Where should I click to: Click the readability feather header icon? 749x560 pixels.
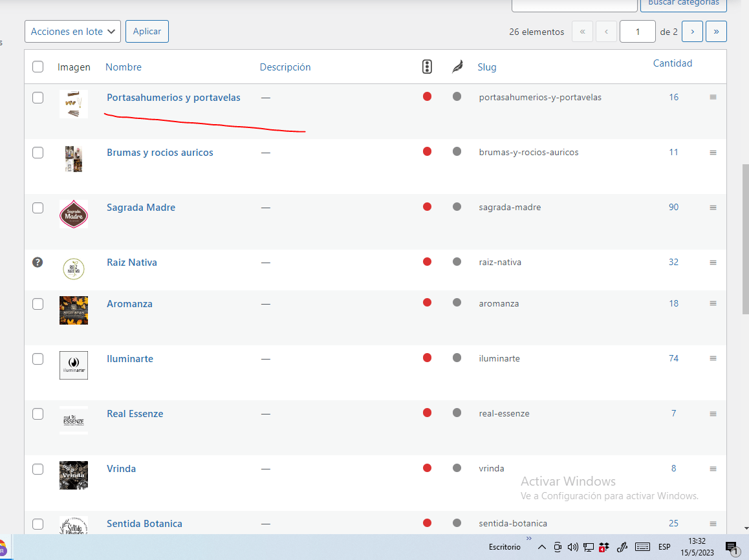tap(457, 67)
